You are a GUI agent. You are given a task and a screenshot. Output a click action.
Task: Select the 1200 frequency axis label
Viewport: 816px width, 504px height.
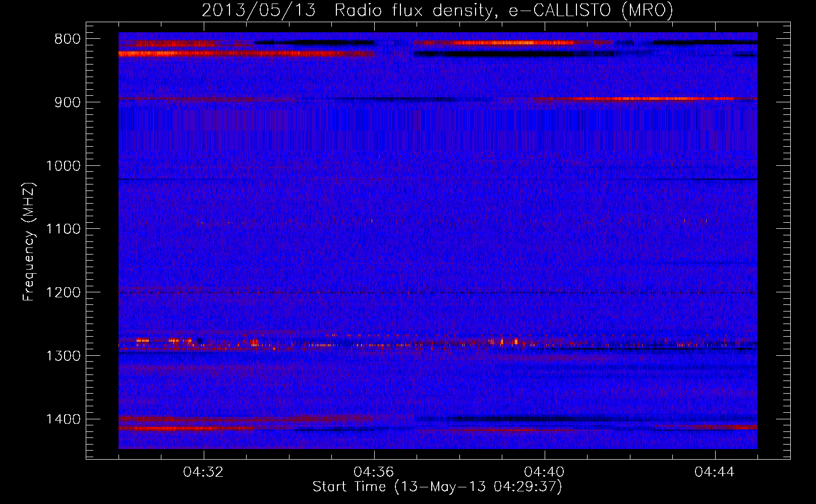[63, 293]
